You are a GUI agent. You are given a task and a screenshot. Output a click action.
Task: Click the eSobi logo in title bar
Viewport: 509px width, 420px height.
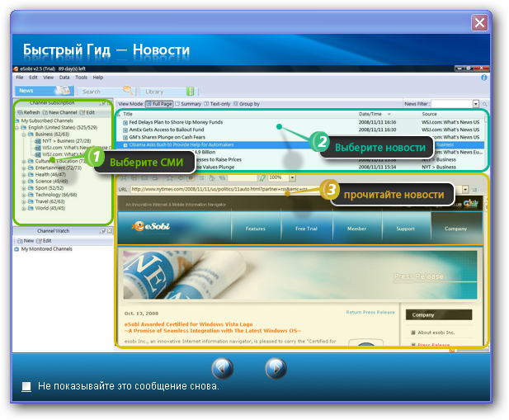click(16, 68)
